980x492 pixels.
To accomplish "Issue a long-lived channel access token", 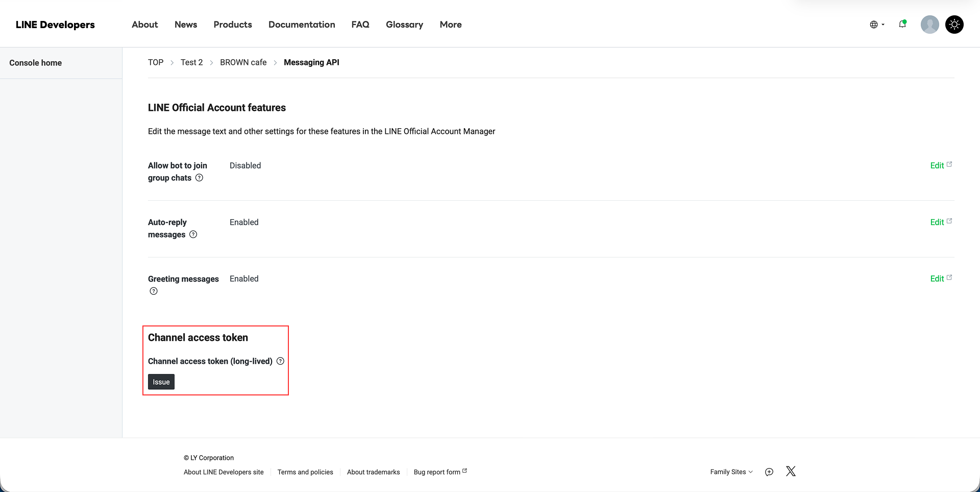I will click(x=161, y=382).
